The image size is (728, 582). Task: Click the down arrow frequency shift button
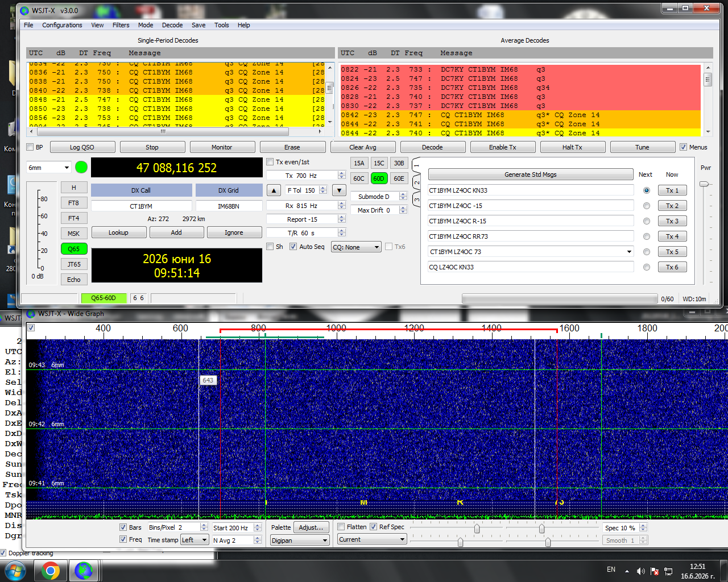[339, 190]
